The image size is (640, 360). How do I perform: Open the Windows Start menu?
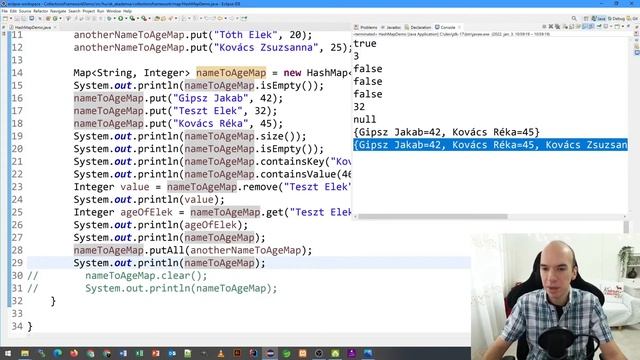tap(8, 353)
